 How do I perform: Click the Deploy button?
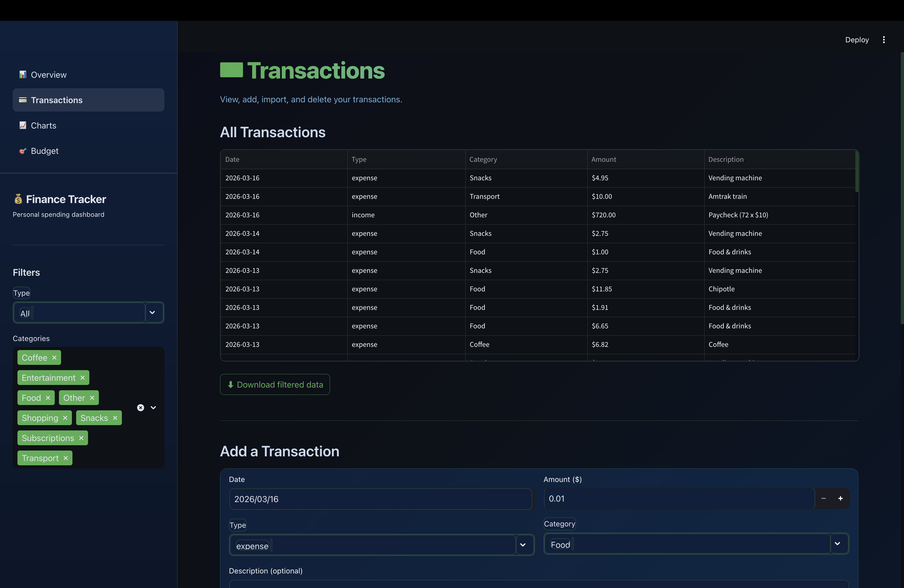[x=857, y=39]
